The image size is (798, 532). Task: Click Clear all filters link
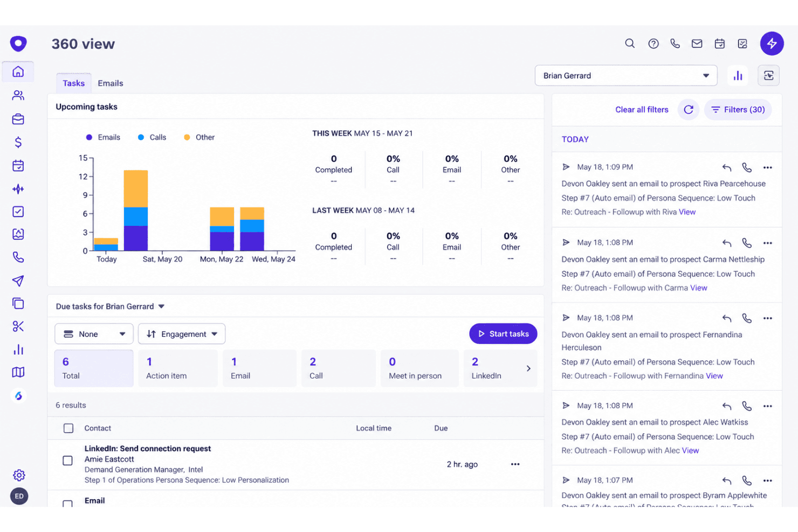click(642, 109)
